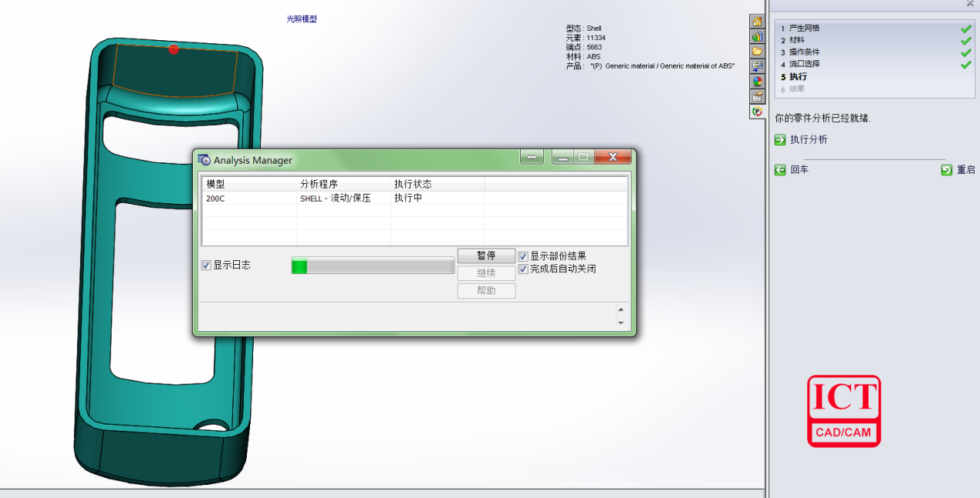The image size is (980, 498).
Task: Click the bar chart books sidebar icon
Action: [x=757, y=36]
